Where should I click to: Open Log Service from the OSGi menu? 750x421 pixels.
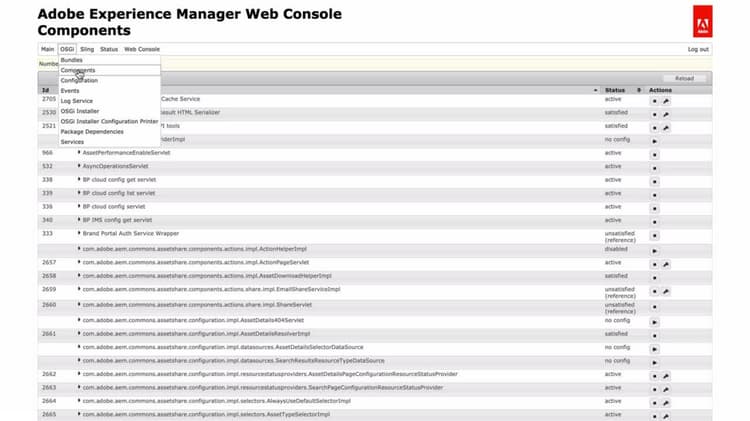click(110, 101)
